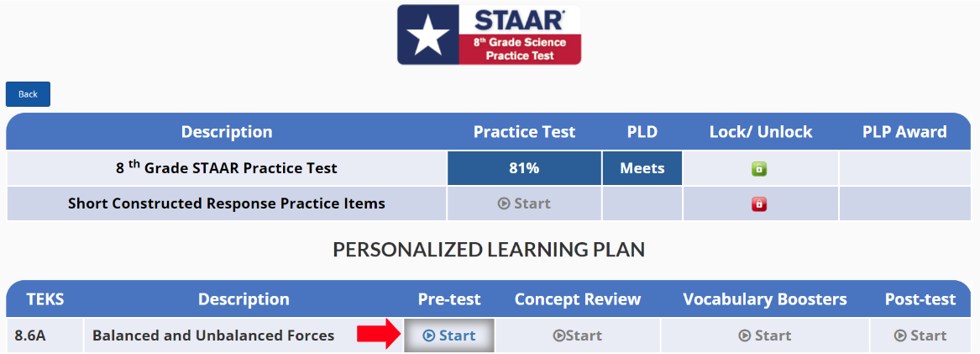Click the PLP Award column header
The width and height of the screenshot is (980, 354).
pyautogui.click(x=904, y=132)
